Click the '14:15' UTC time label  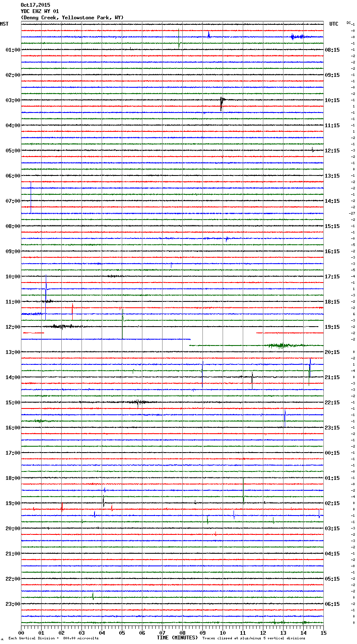[332, 201]
